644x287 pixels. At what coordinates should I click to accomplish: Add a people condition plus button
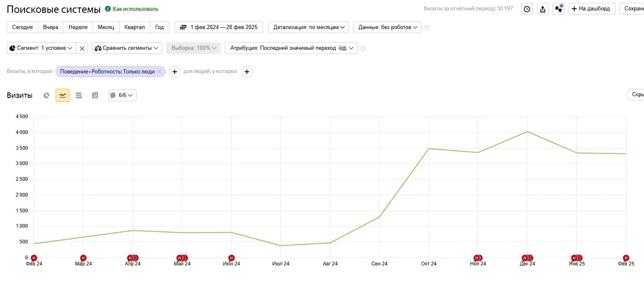tap(247, 72)
